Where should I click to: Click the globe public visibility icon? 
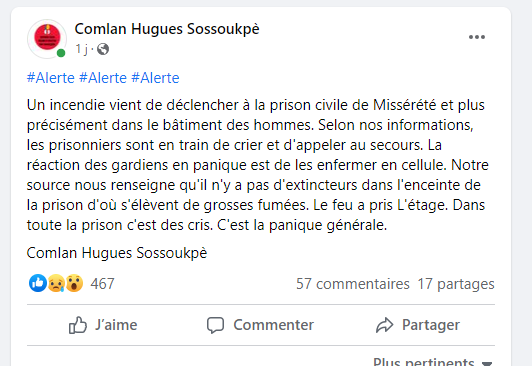(103, 49)
